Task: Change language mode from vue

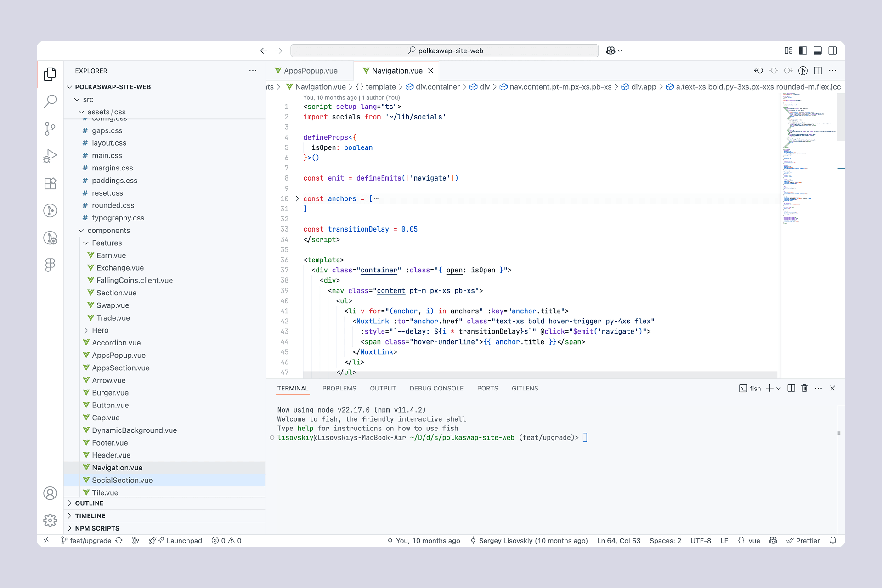Action: 754,541
